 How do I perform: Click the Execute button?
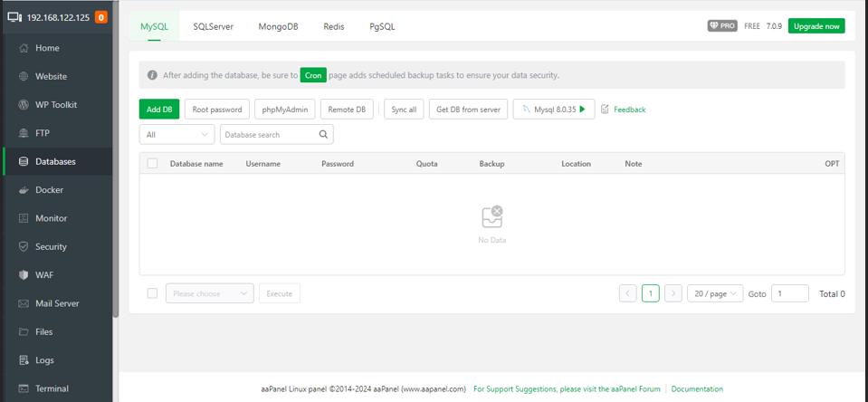pos(280,293)
